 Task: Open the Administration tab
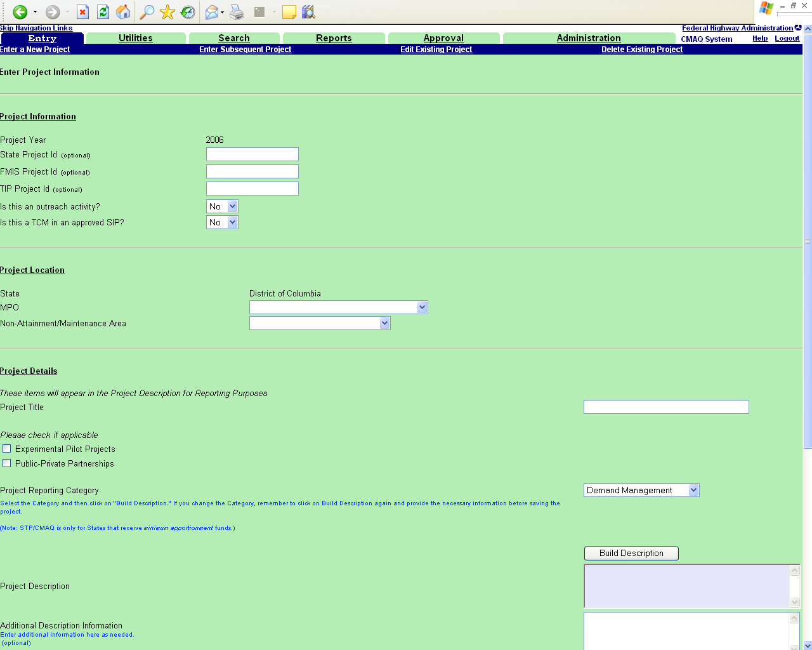[588, 38]
